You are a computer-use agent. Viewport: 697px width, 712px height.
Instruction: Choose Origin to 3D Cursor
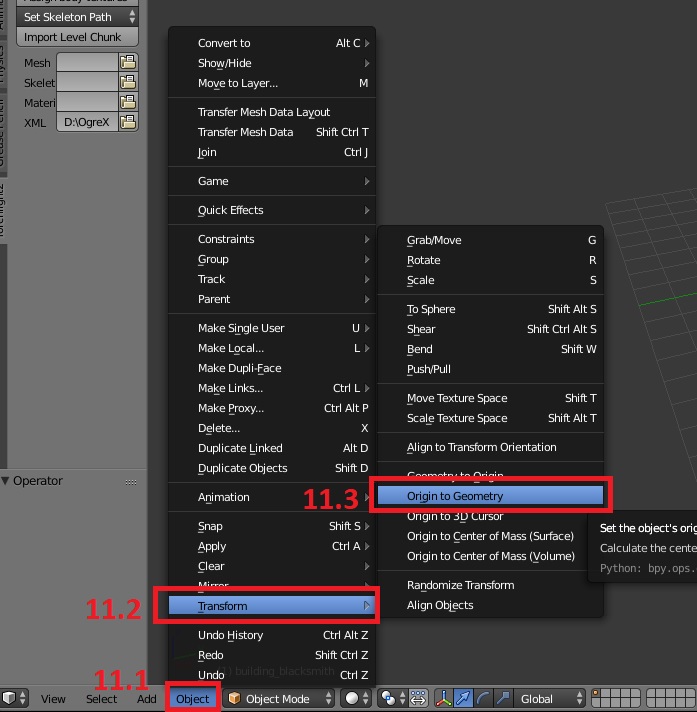[x=490, y=516]
